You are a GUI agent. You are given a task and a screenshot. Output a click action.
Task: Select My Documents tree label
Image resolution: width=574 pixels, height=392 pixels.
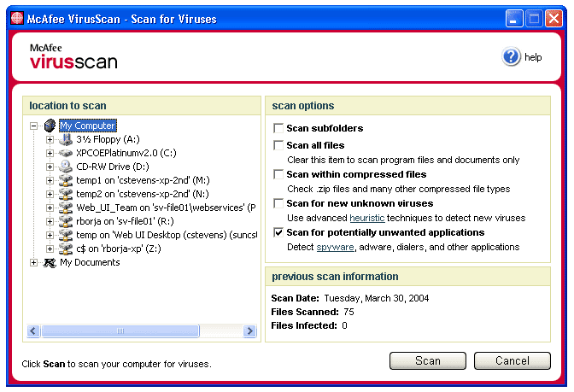click(x=90, y=262)
